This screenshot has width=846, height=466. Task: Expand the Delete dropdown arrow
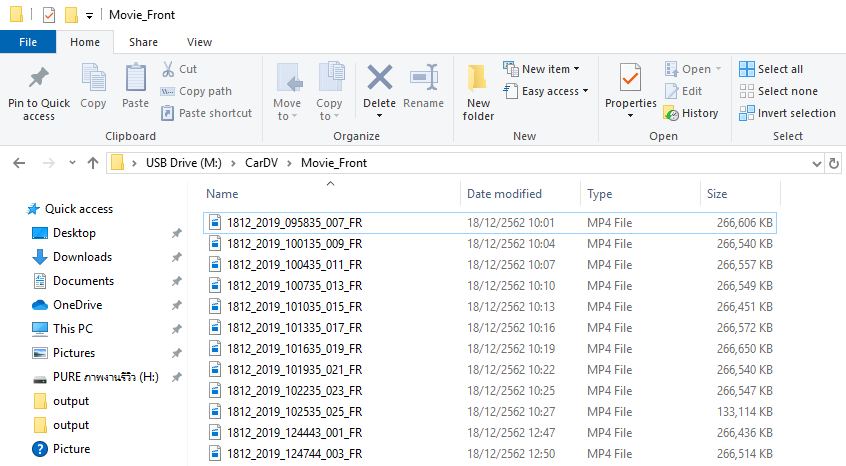pos(379,116)
